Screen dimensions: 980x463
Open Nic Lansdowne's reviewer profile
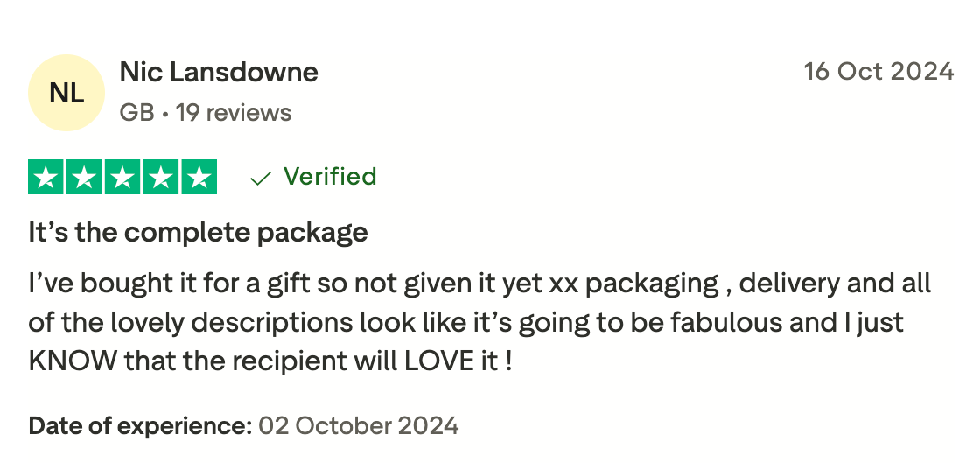(219, 73)
